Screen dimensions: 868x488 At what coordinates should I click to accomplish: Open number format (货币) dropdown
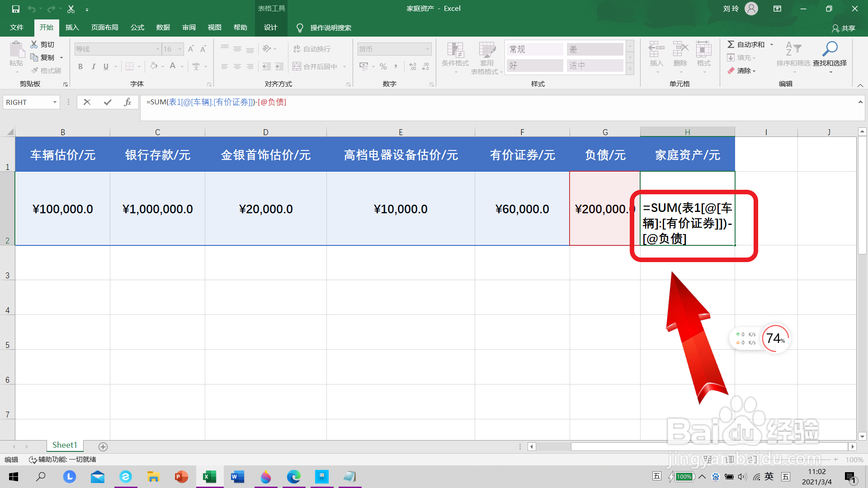427,49
